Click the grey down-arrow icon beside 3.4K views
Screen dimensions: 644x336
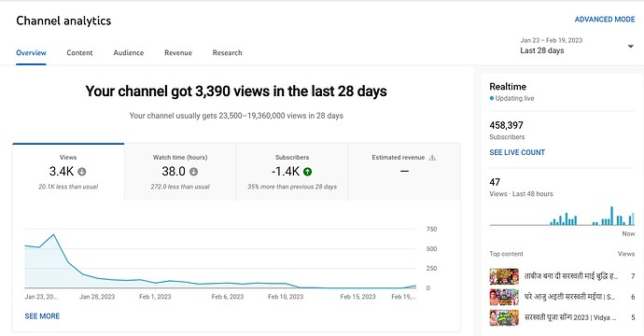pyautogui.click(x=82, y=172)
